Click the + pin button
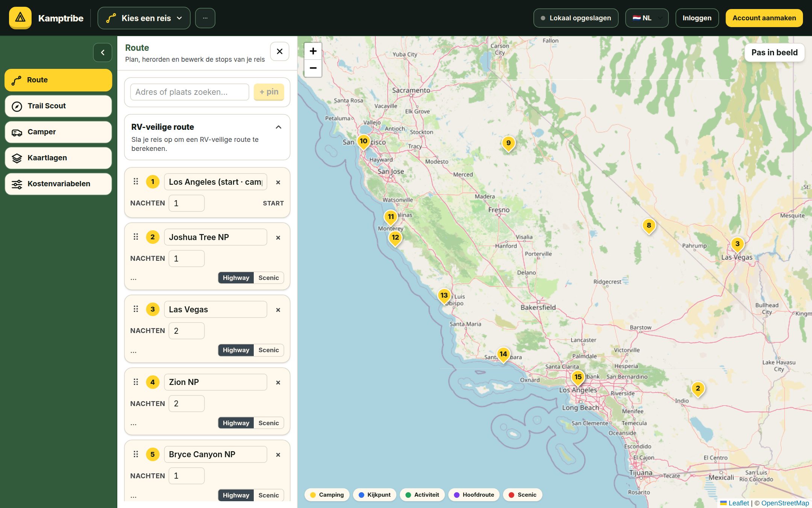Image resolution: width=812 pixels, height=508 pixels. (x=269, y=92)
